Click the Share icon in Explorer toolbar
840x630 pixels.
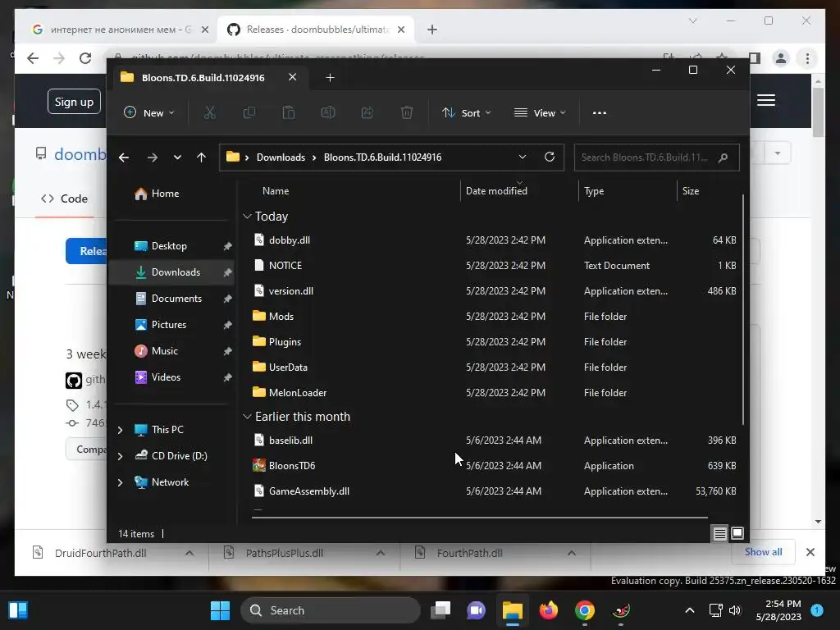pyautogui.click(x=367, y=112)
